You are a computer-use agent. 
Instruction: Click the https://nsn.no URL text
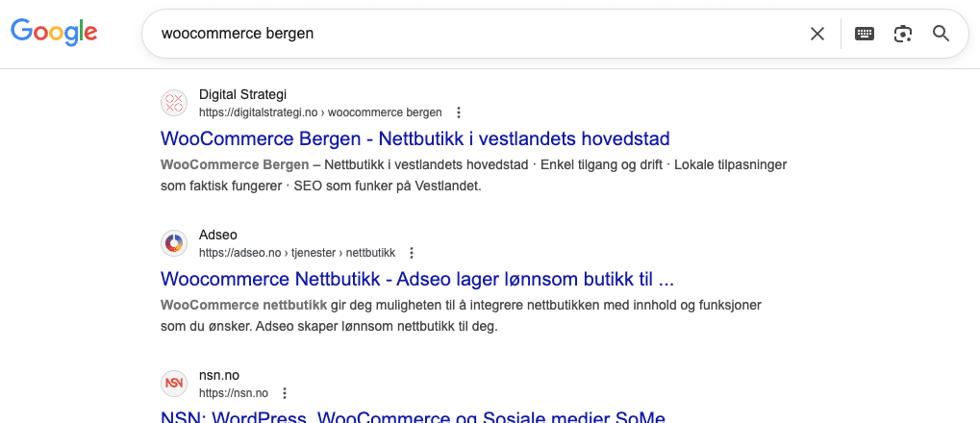coord(234,393)
